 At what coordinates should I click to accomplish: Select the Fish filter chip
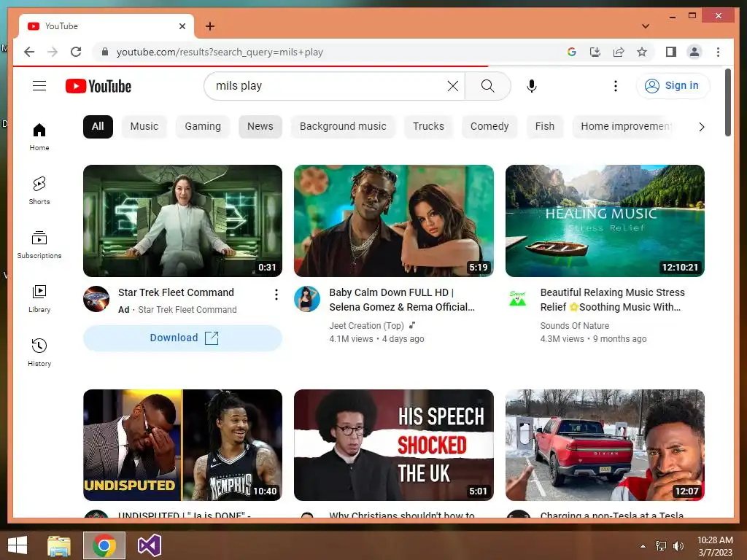(544, 127)
